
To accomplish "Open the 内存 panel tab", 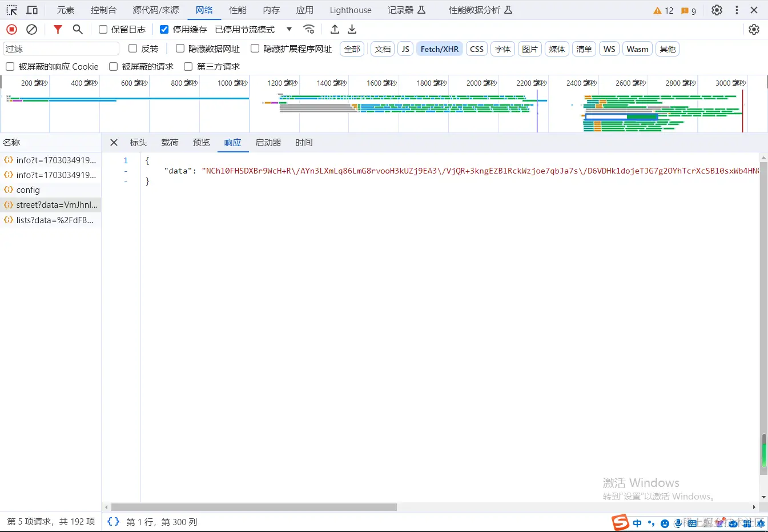I will 272,10.
